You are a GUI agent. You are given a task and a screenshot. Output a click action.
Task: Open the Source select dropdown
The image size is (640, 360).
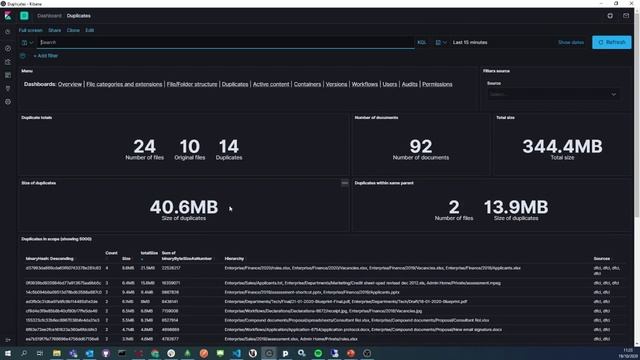point(553,94)
